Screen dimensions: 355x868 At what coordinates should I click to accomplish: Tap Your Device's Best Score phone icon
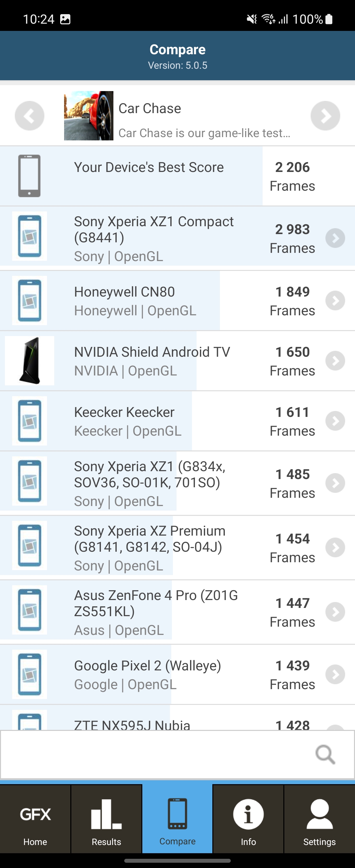point(30,176)
